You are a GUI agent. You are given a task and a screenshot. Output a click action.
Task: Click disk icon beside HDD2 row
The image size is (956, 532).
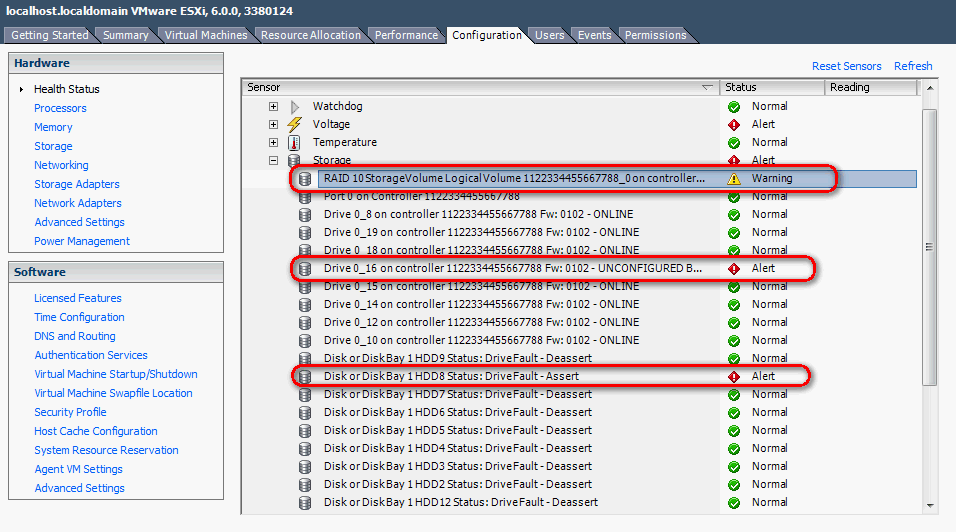tap(305, 484)
